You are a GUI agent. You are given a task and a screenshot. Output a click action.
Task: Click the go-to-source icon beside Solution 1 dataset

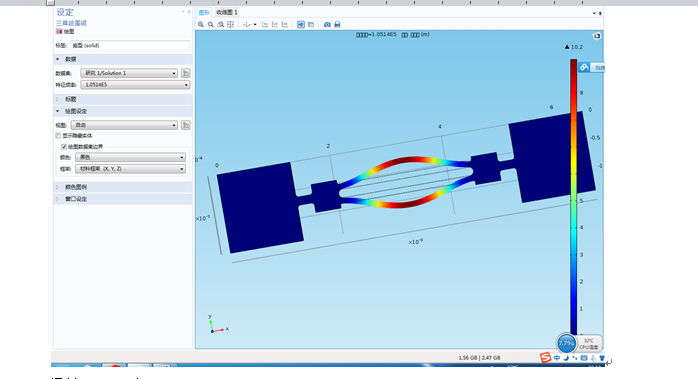tap(186, 73)
